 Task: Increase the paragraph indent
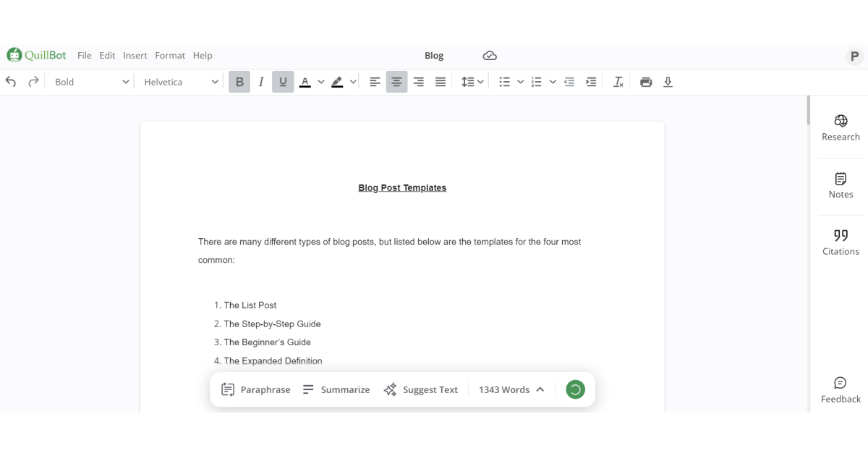point(591,82)
